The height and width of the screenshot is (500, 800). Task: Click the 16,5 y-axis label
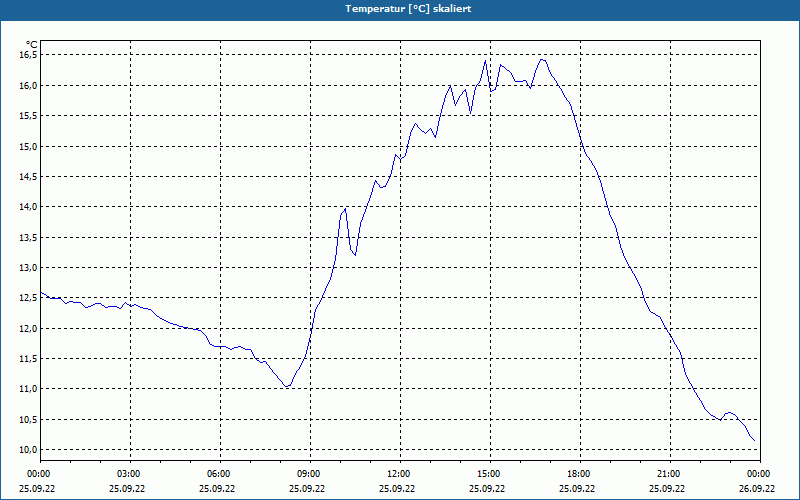point(29,55)
